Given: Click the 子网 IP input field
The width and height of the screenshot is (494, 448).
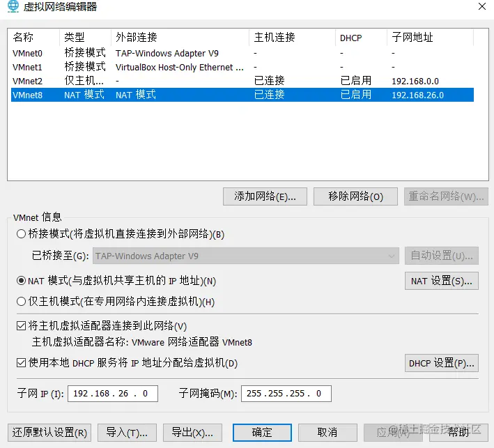Looking at the screenshot, I should pos(113,394).
